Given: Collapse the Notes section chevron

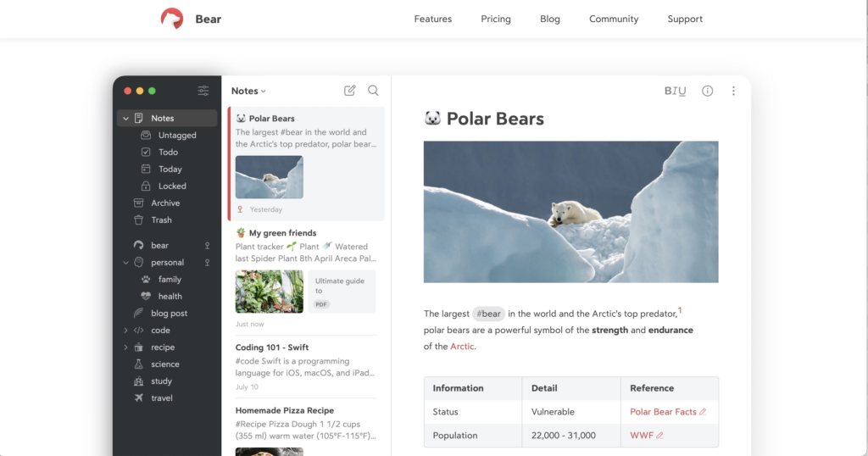Looking at the screenshot, I should (125, 119).
